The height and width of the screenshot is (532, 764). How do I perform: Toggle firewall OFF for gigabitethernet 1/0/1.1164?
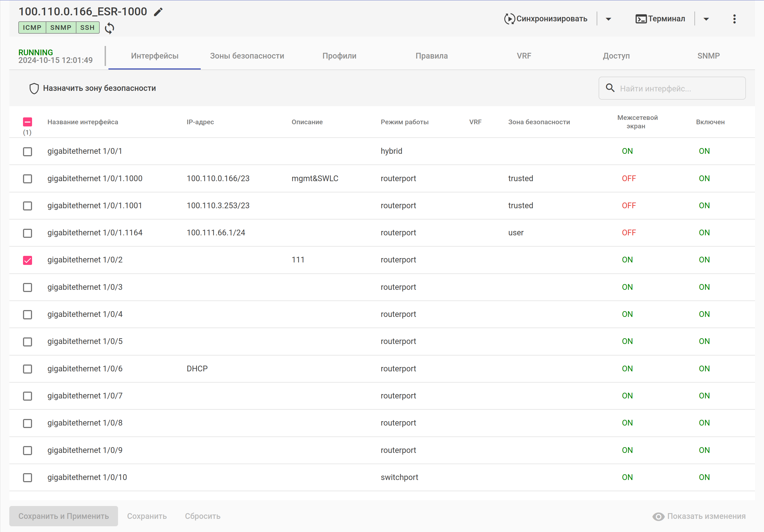coord(628,233)
